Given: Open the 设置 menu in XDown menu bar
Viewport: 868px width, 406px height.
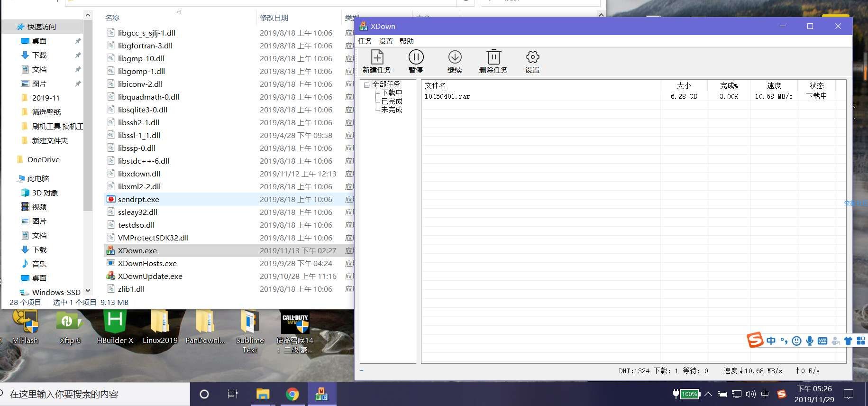Looking at the screenshot, I should coord(386,41).
